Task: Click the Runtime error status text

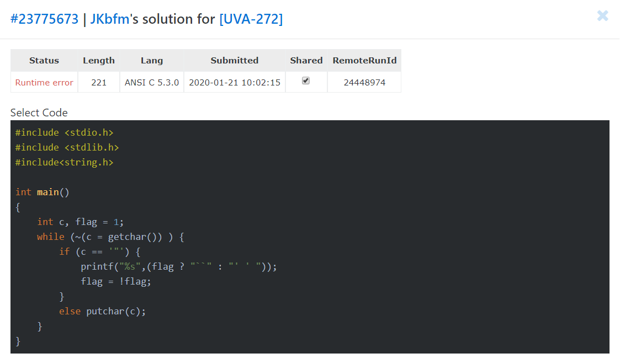Action: click(x=44, y=83)
